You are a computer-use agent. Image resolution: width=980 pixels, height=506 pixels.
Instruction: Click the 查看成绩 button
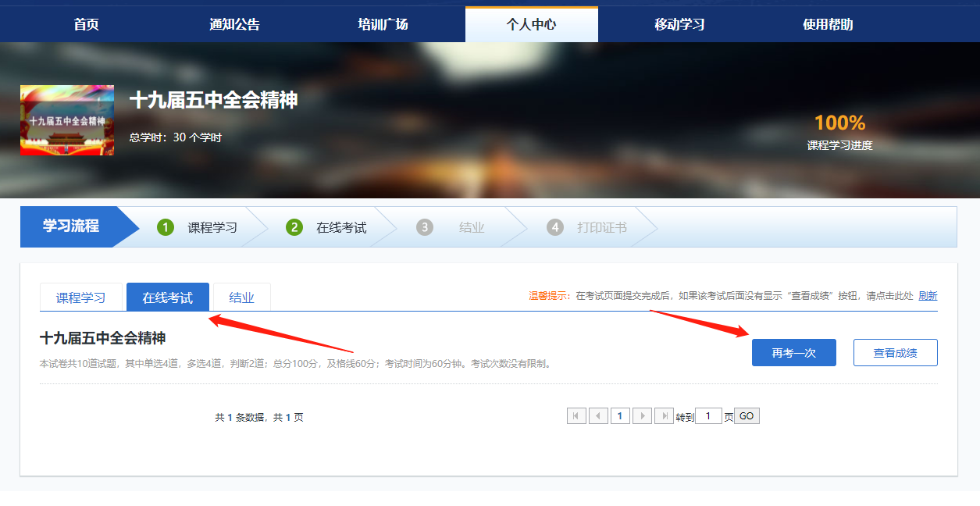[895, 353]
